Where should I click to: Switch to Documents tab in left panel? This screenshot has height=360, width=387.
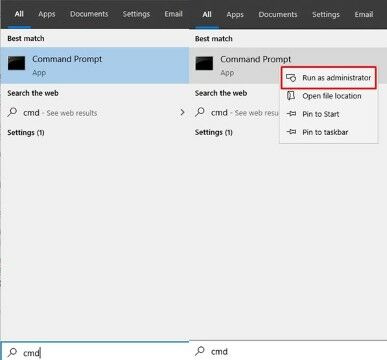89,14
